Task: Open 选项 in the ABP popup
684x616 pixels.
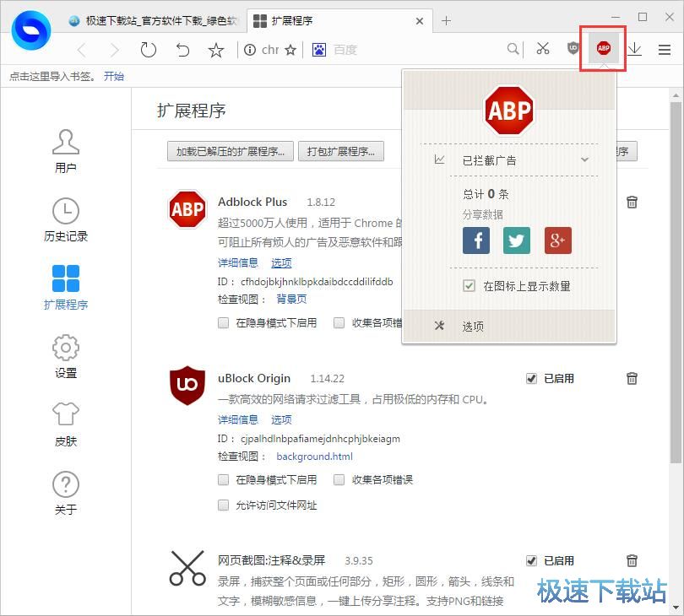Action: [473, 326]
